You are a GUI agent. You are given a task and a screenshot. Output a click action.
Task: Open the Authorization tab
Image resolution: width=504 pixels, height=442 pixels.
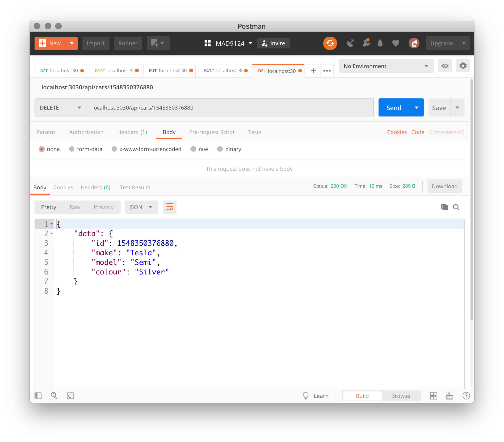pos(86,132)
